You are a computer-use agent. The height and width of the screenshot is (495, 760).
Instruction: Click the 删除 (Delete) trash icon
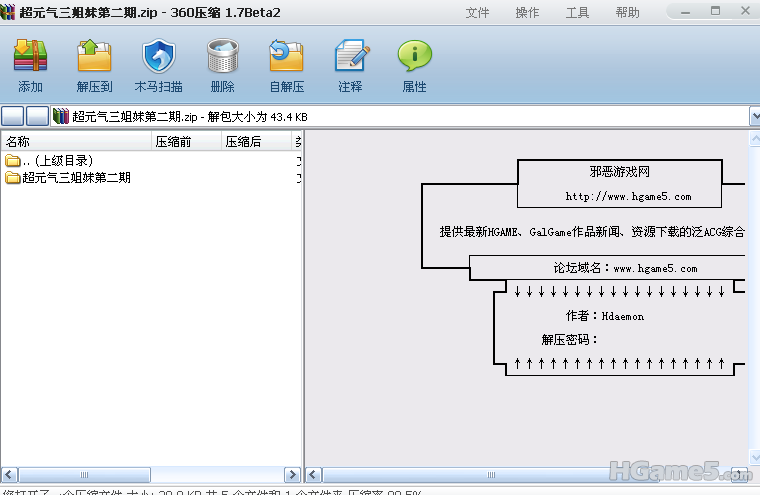click(222, 65)
